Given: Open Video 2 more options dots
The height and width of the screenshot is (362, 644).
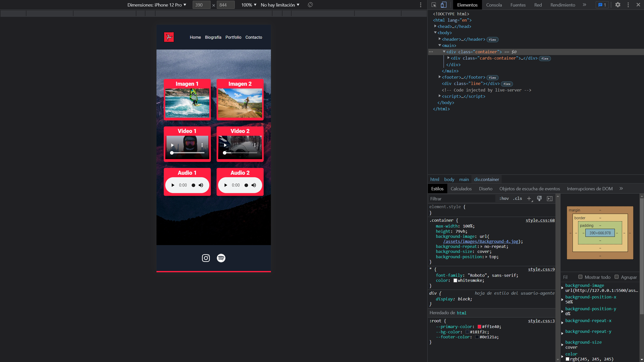Looking at the screenshot, I should [255, 145].
